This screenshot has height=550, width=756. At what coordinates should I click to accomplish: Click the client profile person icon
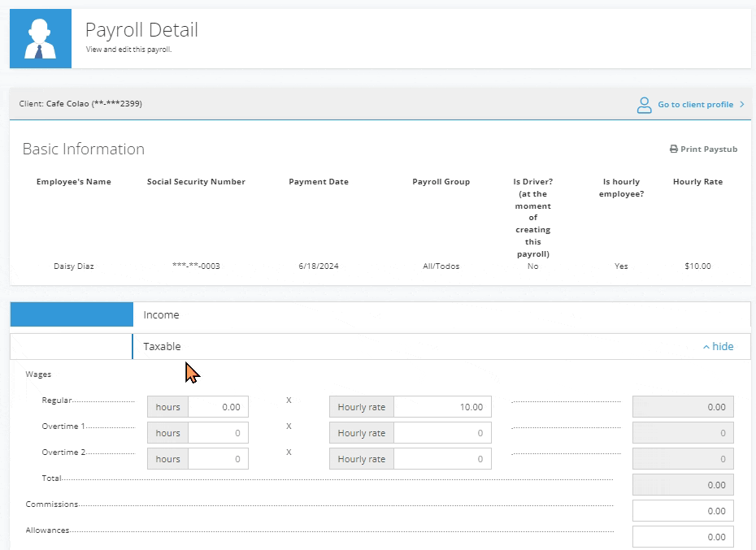[644, 105]
